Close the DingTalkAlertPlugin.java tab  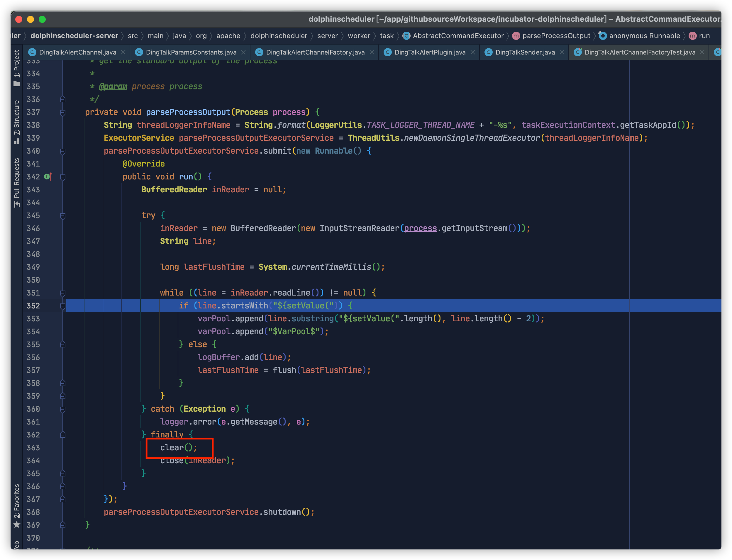473,52
